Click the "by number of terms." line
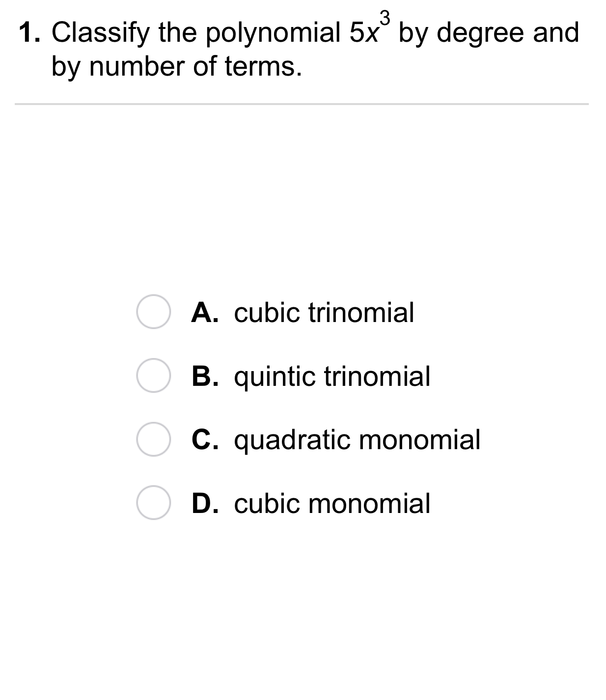 pos(177,67)
